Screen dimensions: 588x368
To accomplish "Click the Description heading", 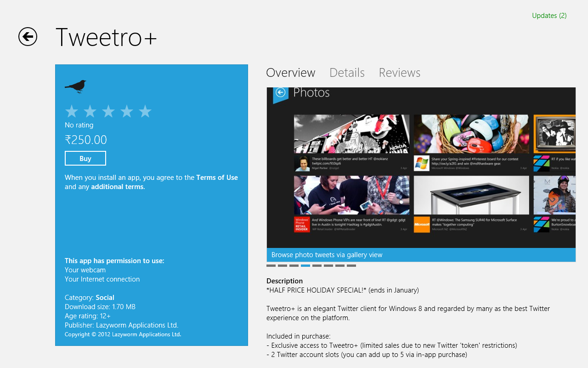I will 284,281.
